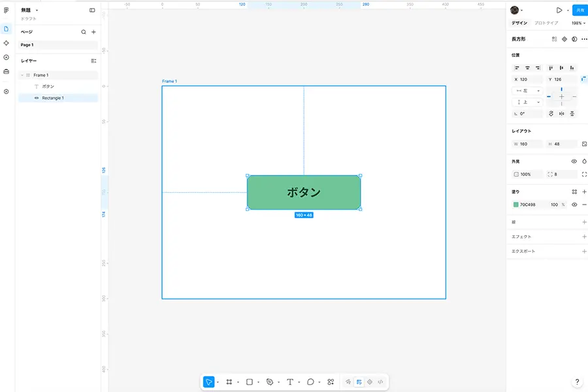Select the Move tool in bottom toolbar
Image resolution: width=588 pixels, height=392 pixels.
pyautogui.click(x=208, y=382)
